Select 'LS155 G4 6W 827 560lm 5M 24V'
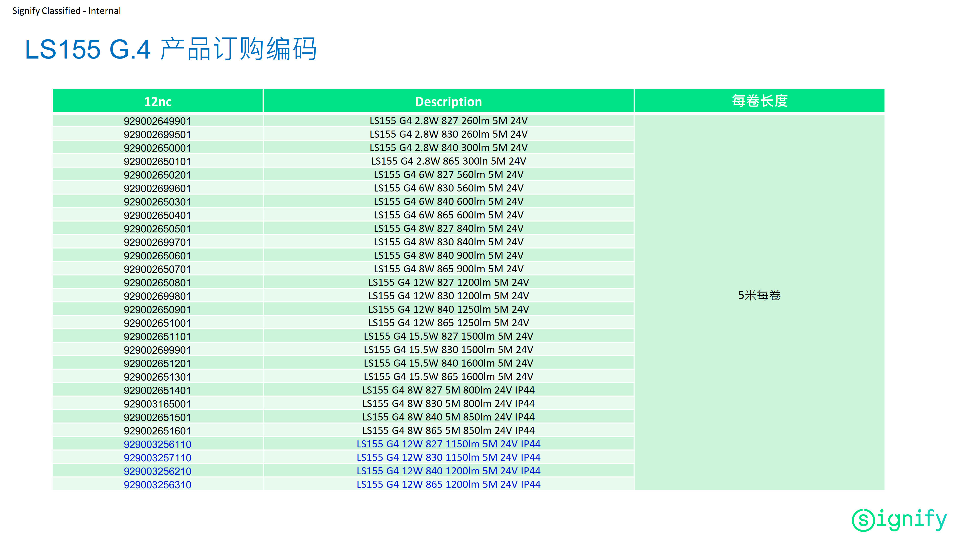The width and height of the screenshot is (980, 551). 449,175
